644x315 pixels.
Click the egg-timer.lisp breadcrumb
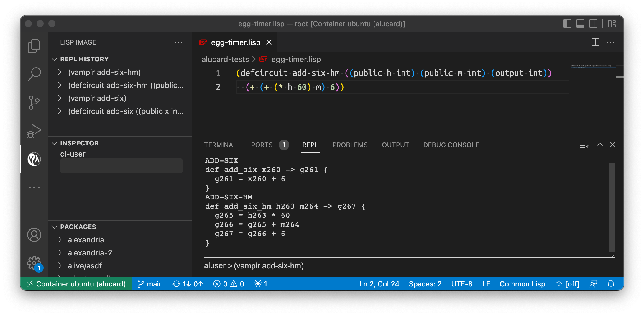[x=296, y=59]
